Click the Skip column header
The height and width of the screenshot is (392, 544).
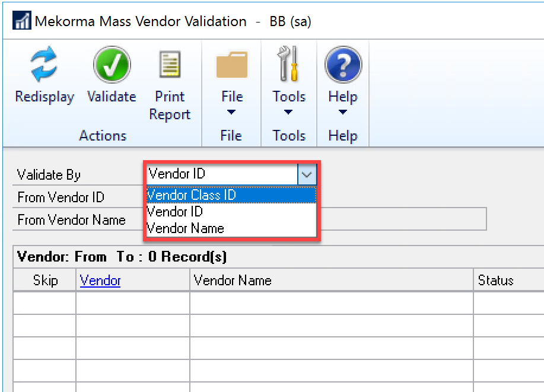pyautogui.click(x=45, y=281)
